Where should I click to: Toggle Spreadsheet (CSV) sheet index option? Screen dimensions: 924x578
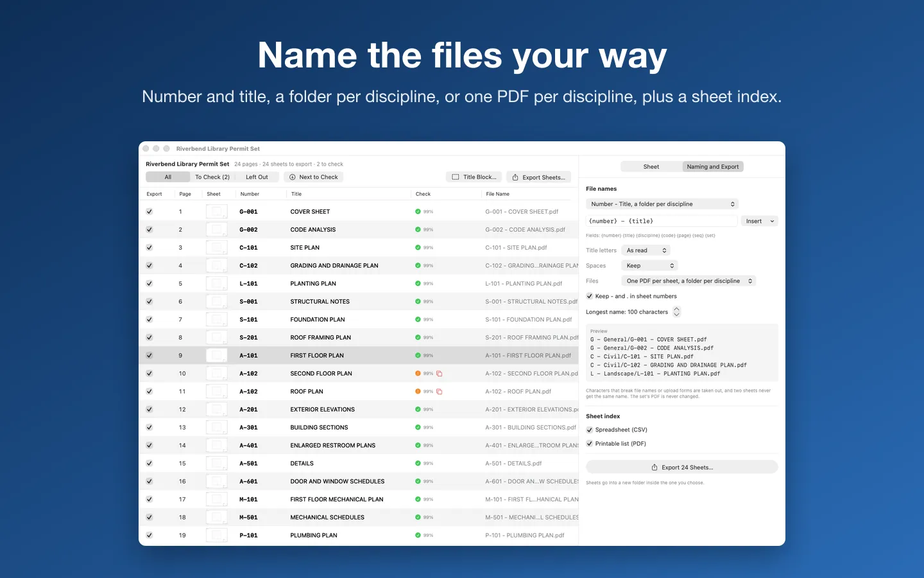coord(590,430)
